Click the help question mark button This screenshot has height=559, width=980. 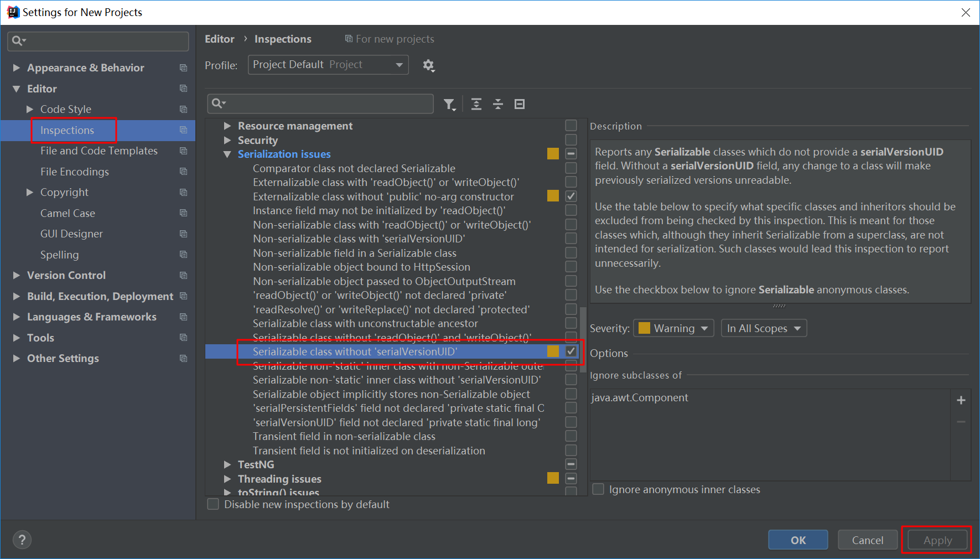(x=22, y=540)
